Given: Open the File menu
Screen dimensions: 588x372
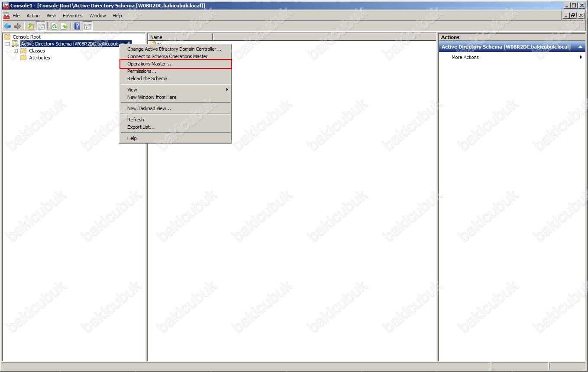Looking at the screenshot, I should (x=16, y=16).
